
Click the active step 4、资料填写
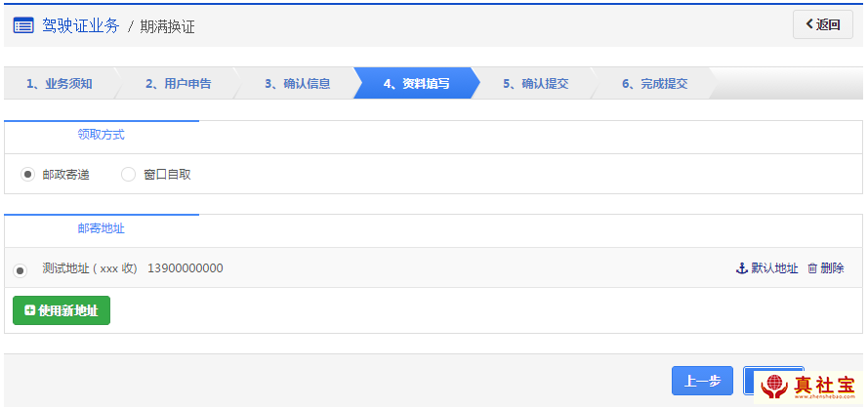click(416, 84)
